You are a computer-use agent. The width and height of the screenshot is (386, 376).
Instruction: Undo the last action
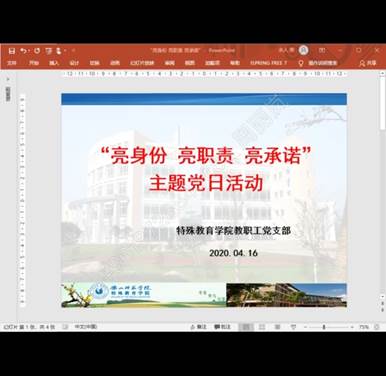coord(23,51)
